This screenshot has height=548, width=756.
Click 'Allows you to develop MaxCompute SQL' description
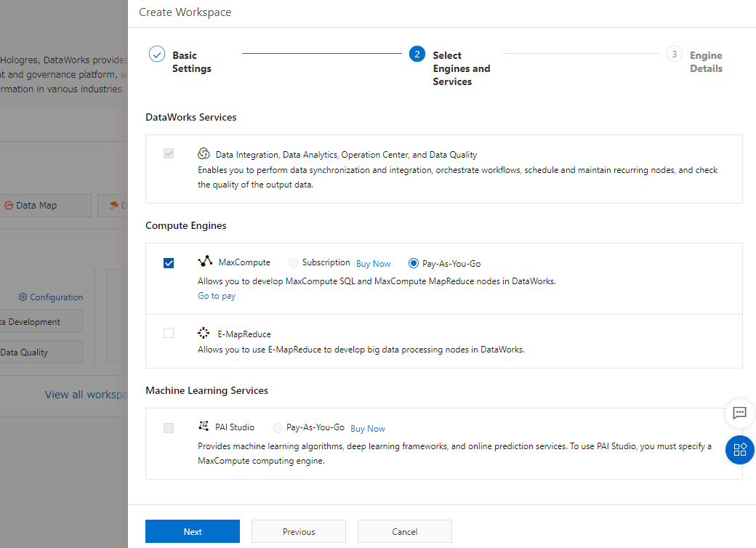click(x=377, y=281)
